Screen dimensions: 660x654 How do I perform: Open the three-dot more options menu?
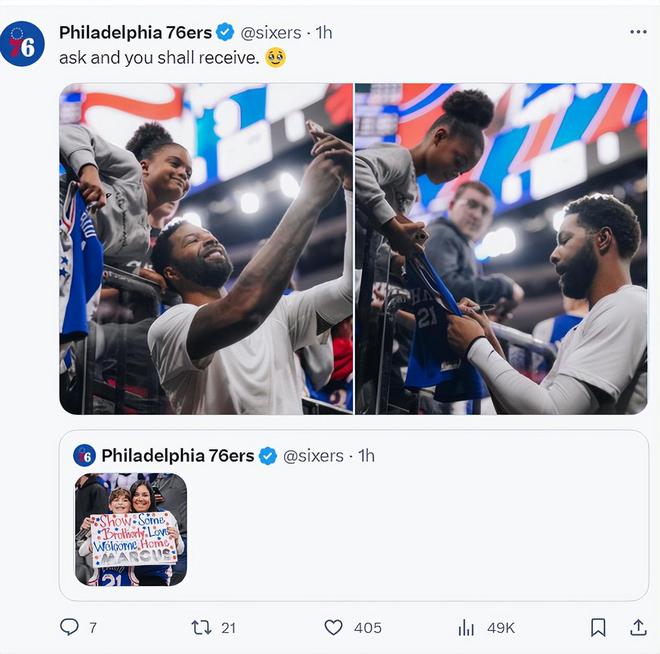pos(638,32)
